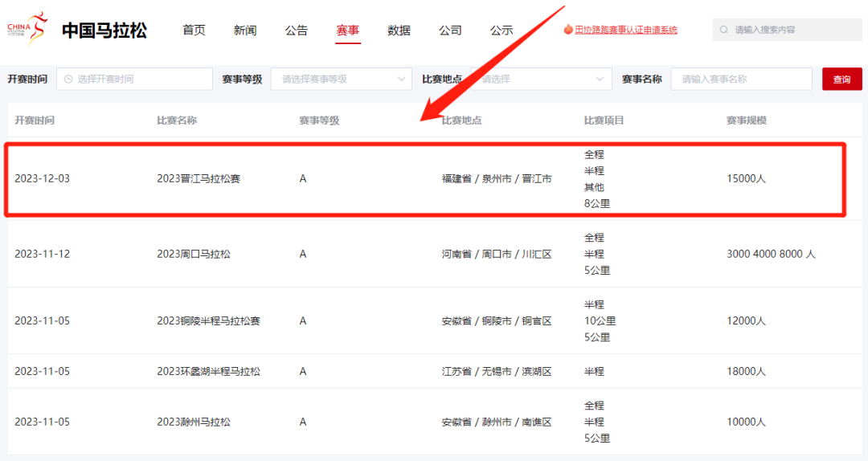The width and height of the screenshot is (868, 461).
Task: Focus the 赛事名称 name input field
Action: 741,79
